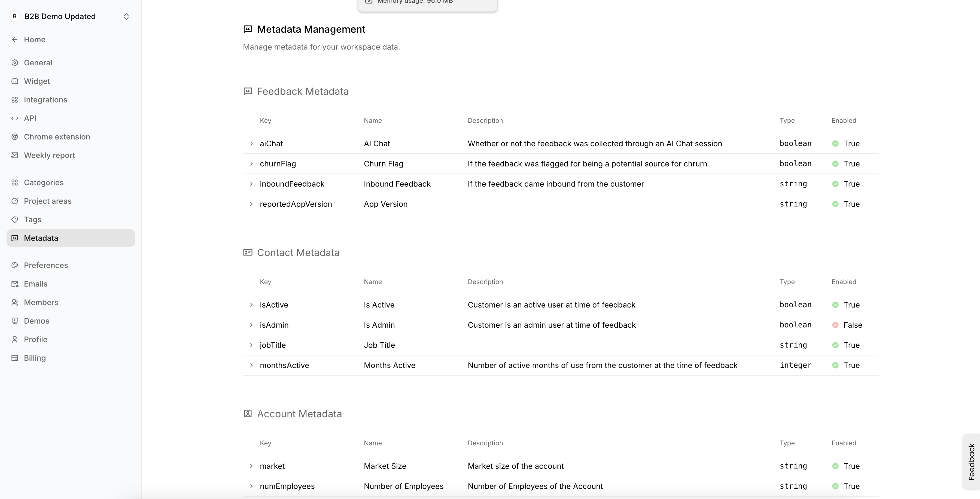Go to the Categories settings section

(43, 182)
